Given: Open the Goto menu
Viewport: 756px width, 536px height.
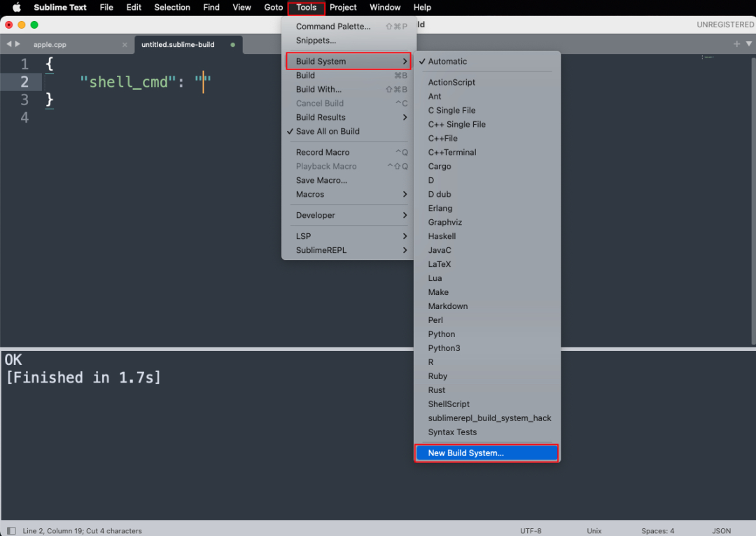Looking at the screenshot, I should click(x=274, y=7).
